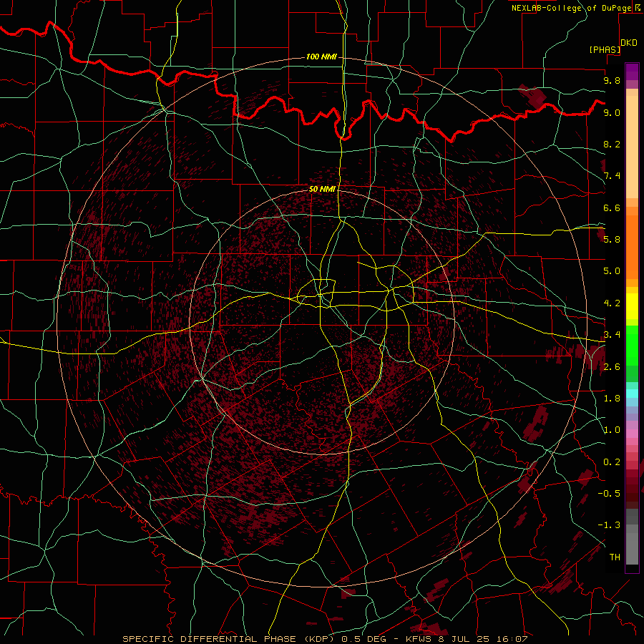Click the 50 NMI range ring label
This screenshot has height=644, width=644.
322,189
